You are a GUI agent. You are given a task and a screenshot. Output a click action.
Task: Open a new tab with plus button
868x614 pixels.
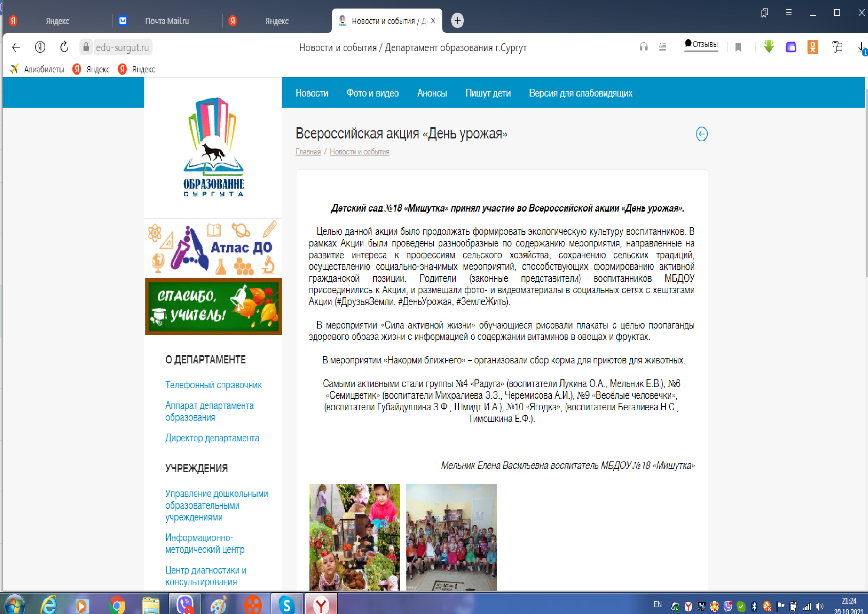(458, 20)
